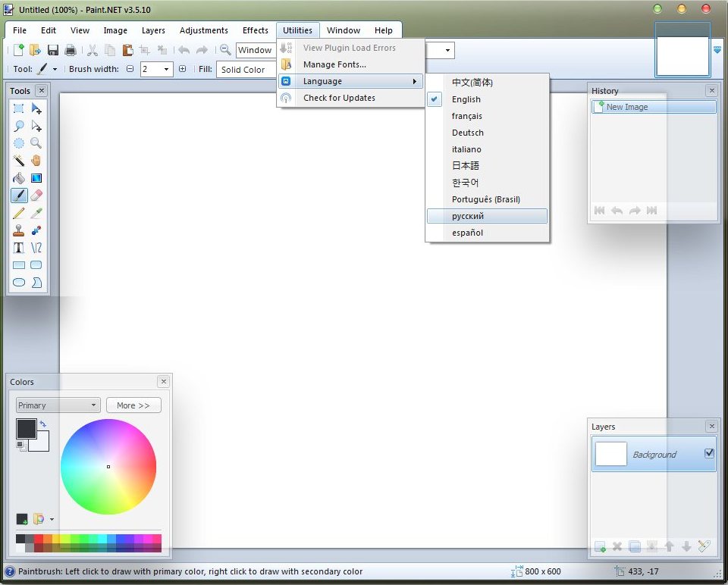Expand the Language submenu arrow
Viewport: 728px width, 585px height.
(x=415, y=81)
